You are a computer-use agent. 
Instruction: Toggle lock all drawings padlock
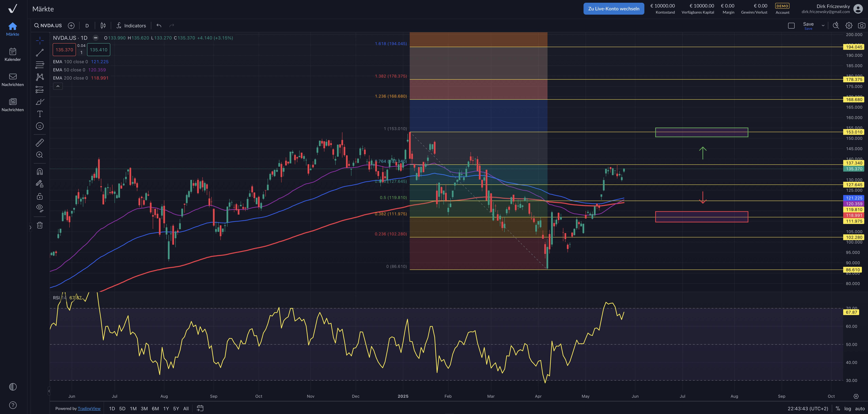click(x=40, y=196)
